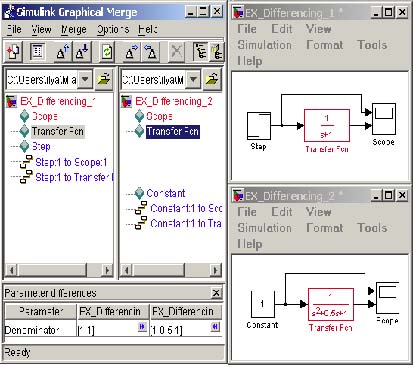The image size is (413, 367).
Task: Click the report view toolbar icon
Action: [37, 52]
